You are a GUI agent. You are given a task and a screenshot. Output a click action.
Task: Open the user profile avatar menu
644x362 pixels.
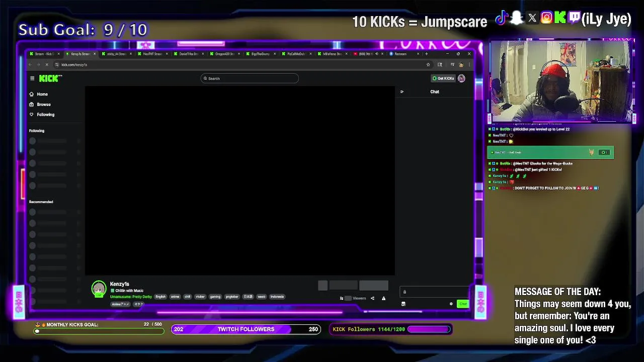(x=461, y=78)
